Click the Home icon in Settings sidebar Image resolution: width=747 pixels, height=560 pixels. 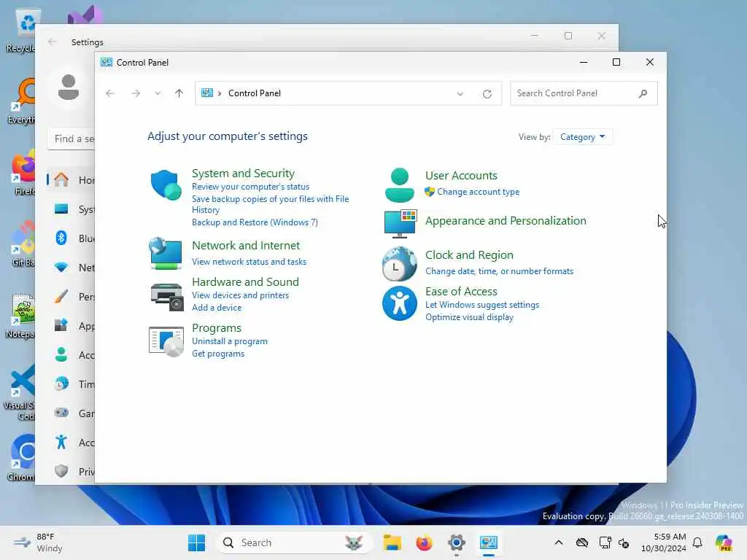61,179
